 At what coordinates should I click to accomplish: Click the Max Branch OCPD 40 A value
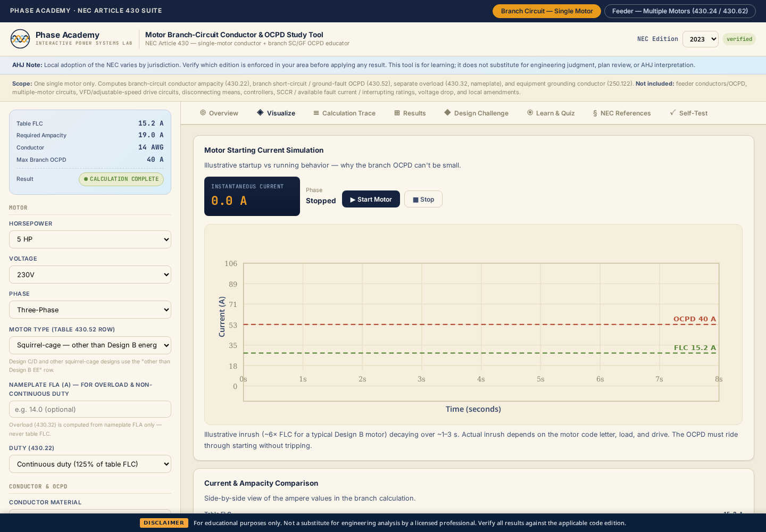[x=155, y=160]
